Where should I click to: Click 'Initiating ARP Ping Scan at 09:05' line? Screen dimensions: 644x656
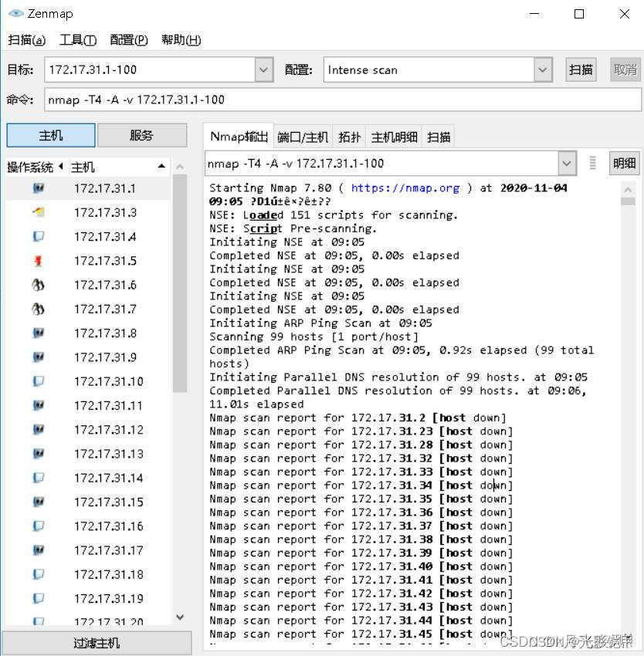pos(320,323)
